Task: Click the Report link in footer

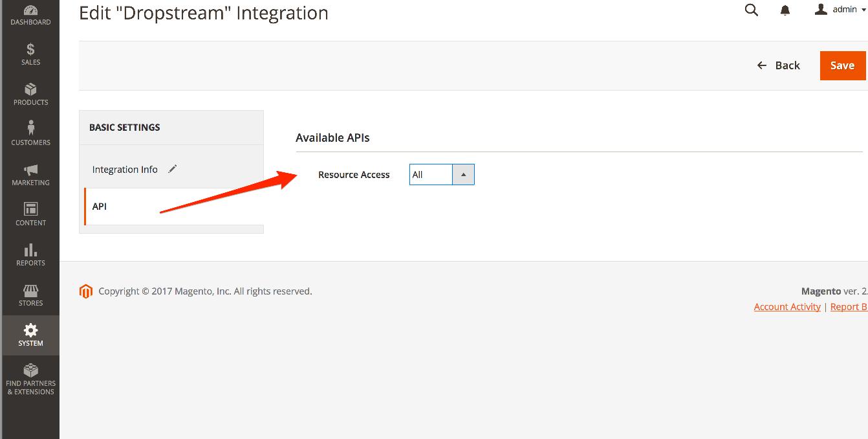Action: click(849, 307)
